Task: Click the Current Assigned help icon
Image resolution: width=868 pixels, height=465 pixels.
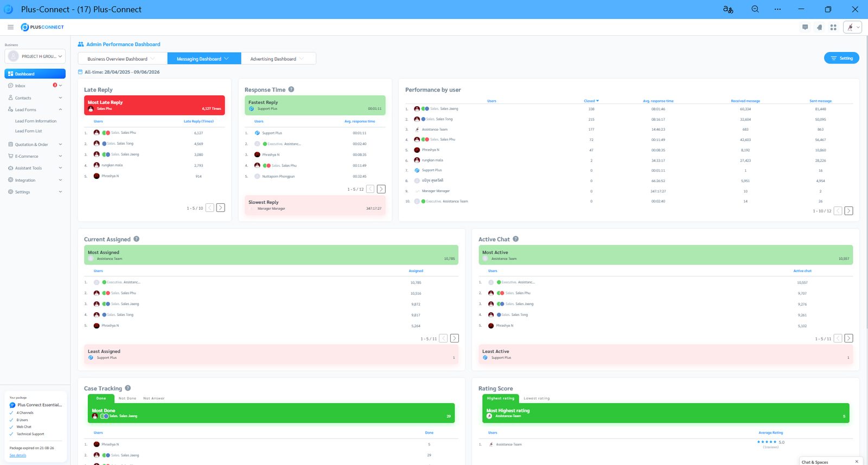Action: click(x=137, y=239)
